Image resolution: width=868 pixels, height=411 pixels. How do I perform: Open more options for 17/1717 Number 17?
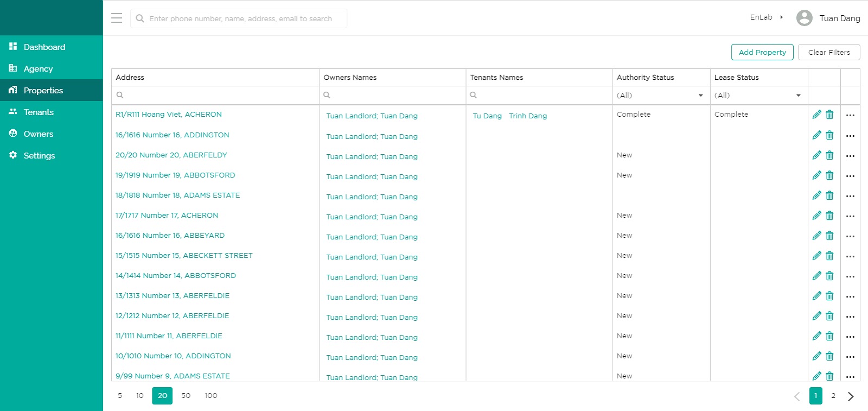pyautogui.click(x=850, y=216)
